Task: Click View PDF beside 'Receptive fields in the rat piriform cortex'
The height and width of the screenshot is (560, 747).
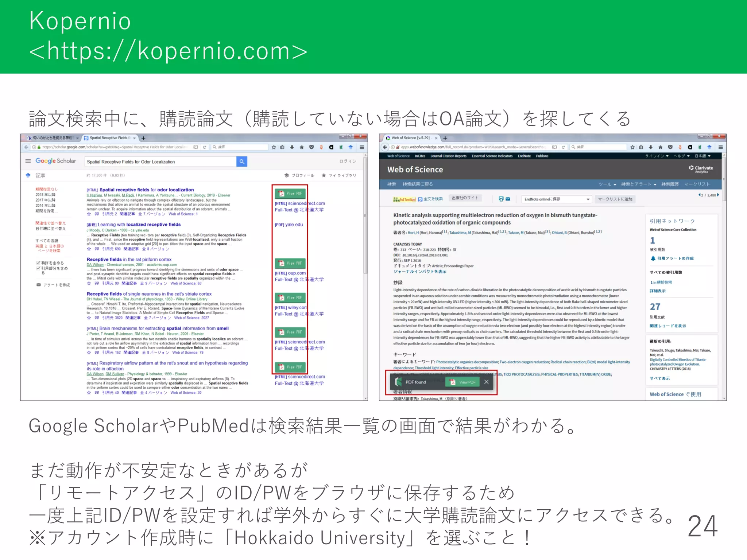Action: [291, 263]
